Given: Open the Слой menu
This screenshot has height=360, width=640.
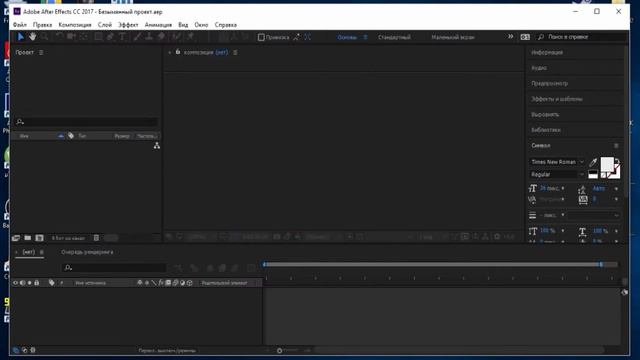Looking at the screenshot, I should pyautogui.click(x=105, y=25).
